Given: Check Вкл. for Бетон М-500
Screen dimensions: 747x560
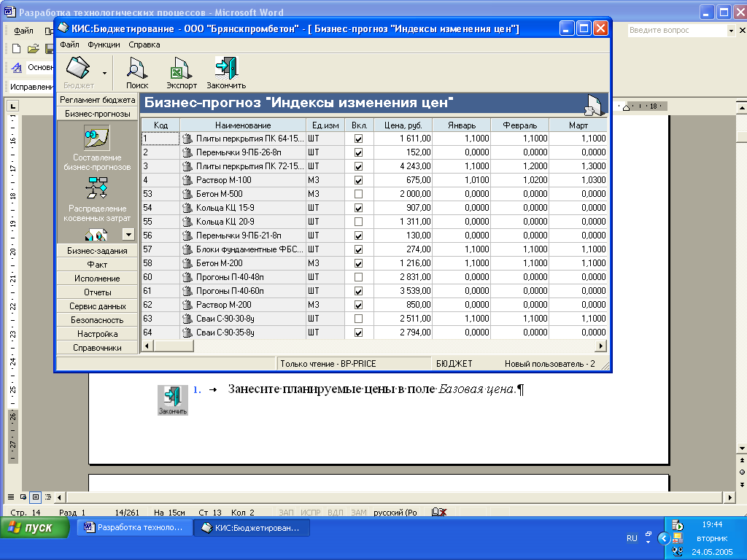Looking at the screenshot, I should 359,194.
